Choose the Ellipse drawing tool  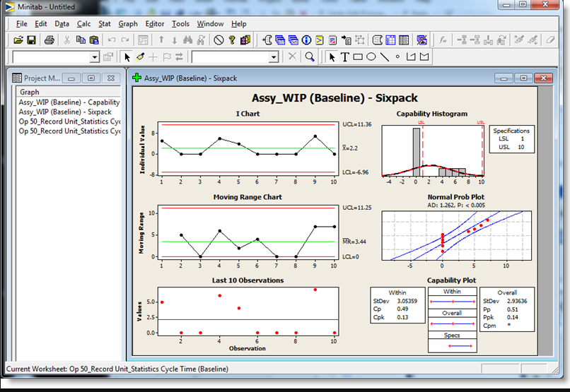click(x=371, y=57)
